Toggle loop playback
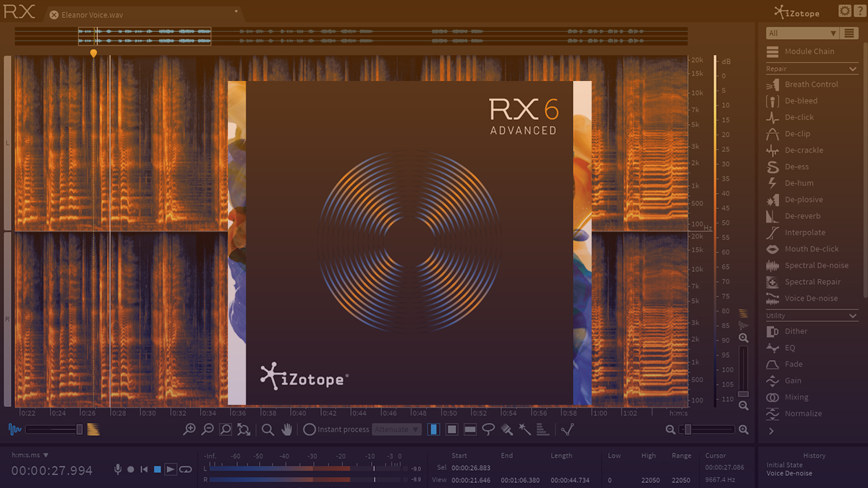The height and width of the screenshot is (488, 868). 185,469
